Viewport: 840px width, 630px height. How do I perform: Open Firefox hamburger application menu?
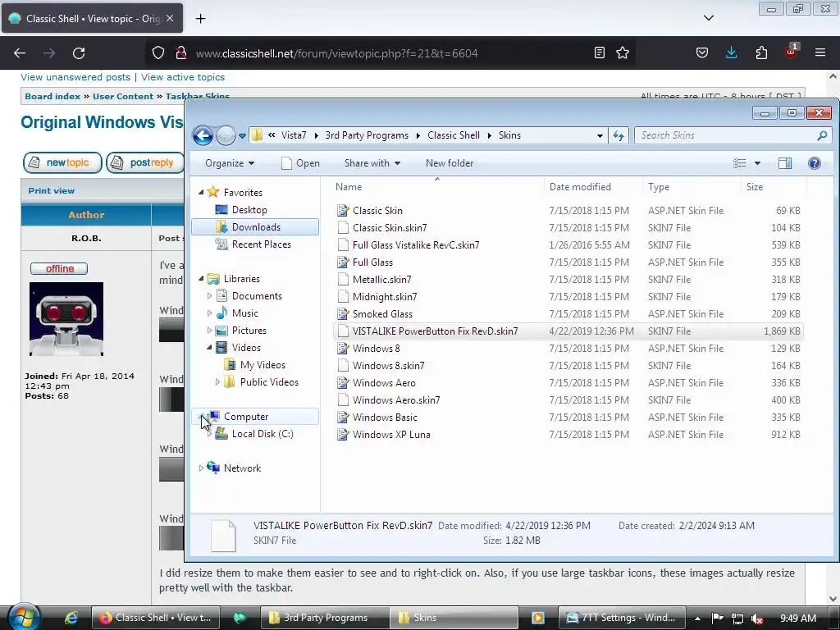coord(820,52)
